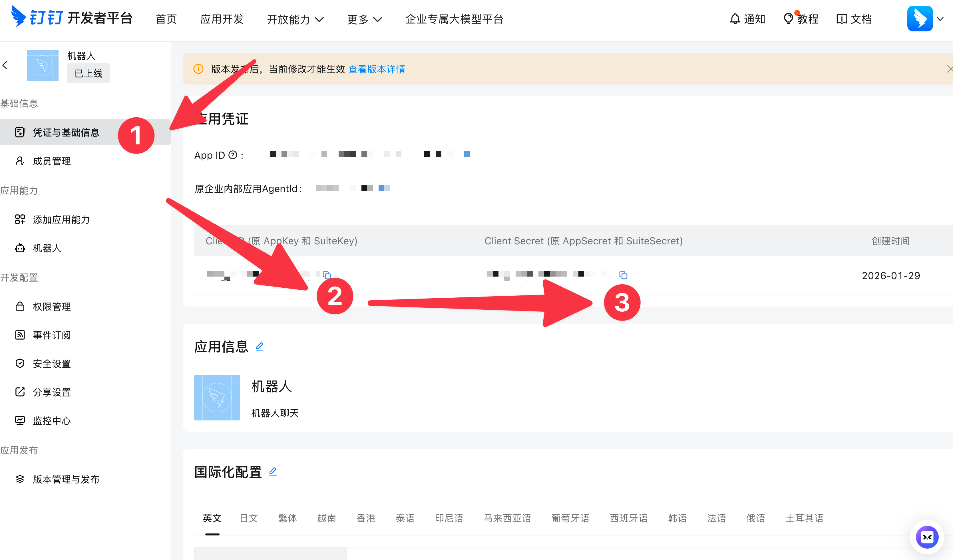Open 安全设置 page
The image size is (953, 560).
(x=51, y=363)
